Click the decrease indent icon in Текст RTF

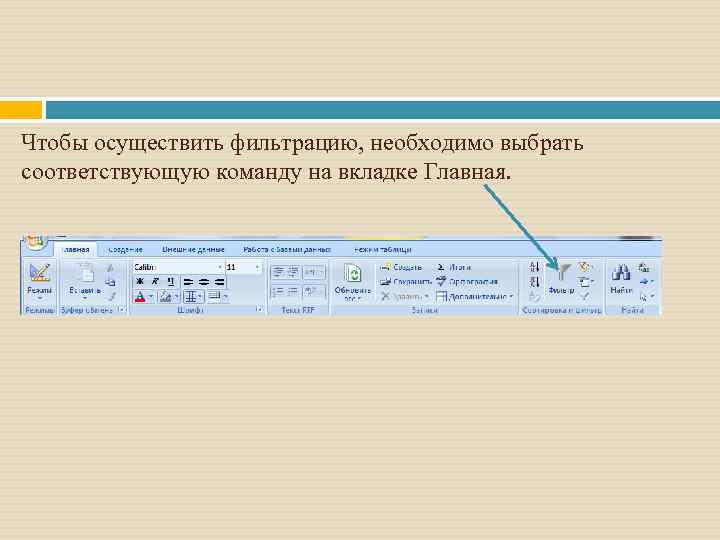pyautogui.click(x=279, y=272)
